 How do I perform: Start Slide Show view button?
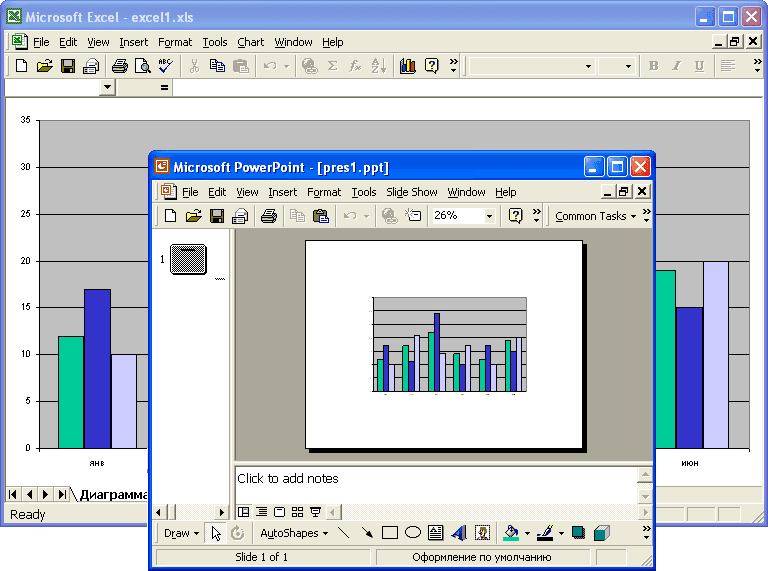pyautogui.click(x=315, y=512)
